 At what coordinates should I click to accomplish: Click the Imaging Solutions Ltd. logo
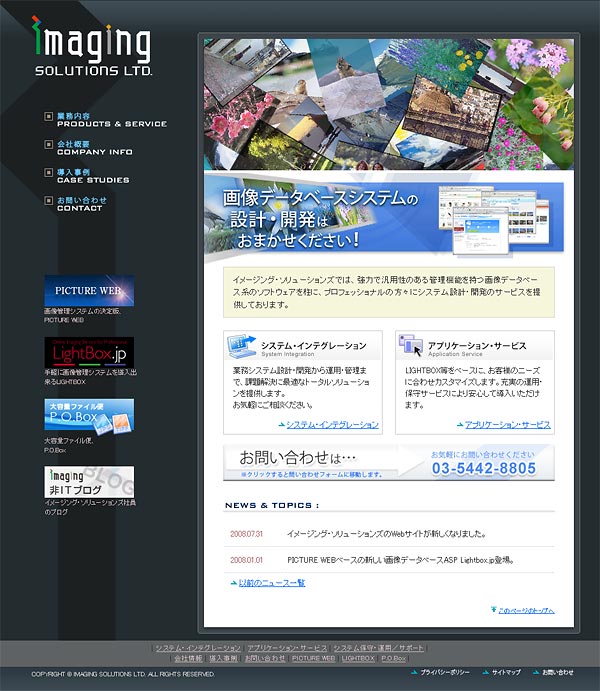coord(92,48)
